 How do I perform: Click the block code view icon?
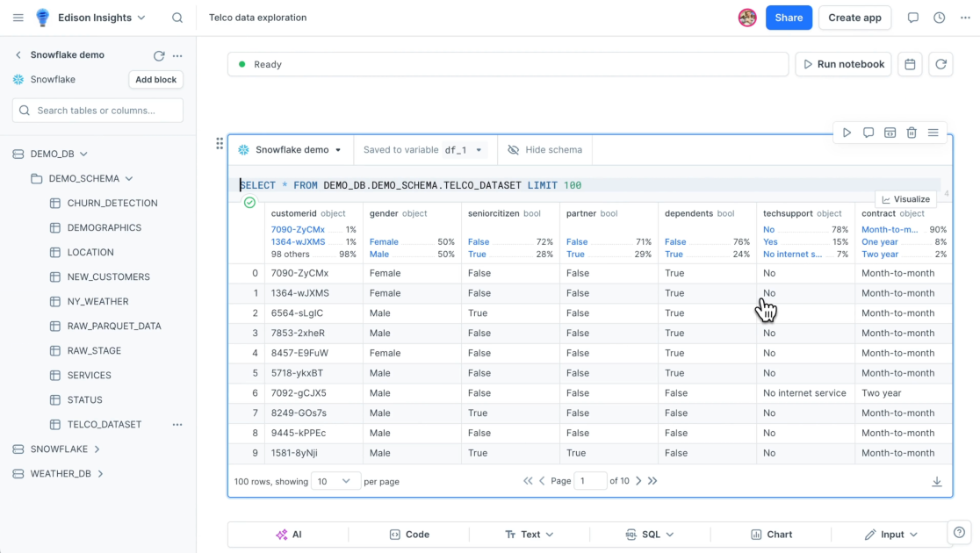890,133
